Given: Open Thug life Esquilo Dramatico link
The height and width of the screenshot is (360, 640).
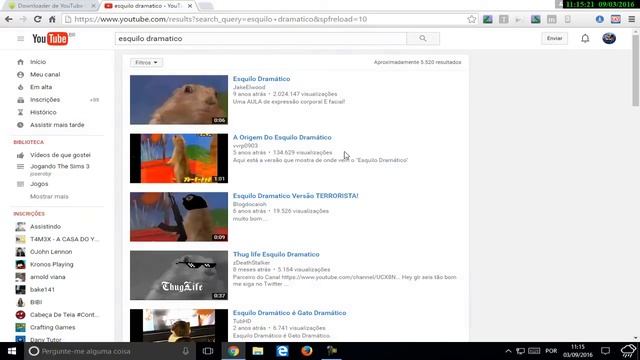Looking at the screenshot, I should pyautogui.click(x=276, y=254).
